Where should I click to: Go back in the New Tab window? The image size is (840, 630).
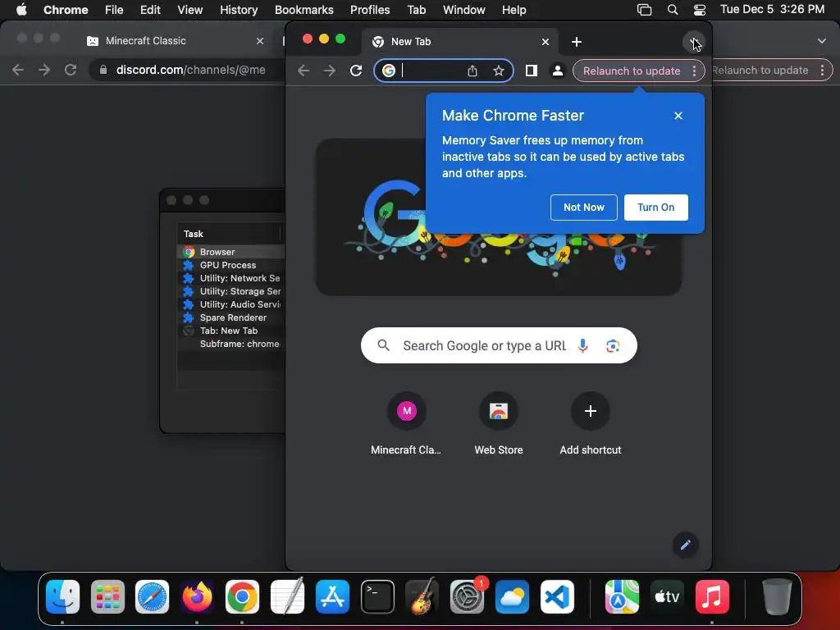(304, 71)
